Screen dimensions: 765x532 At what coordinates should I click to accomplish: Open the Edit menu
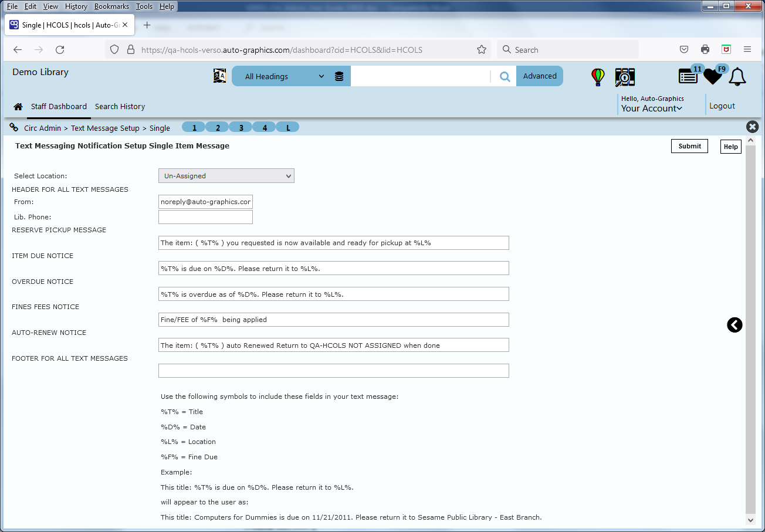(x=31, y=6)
